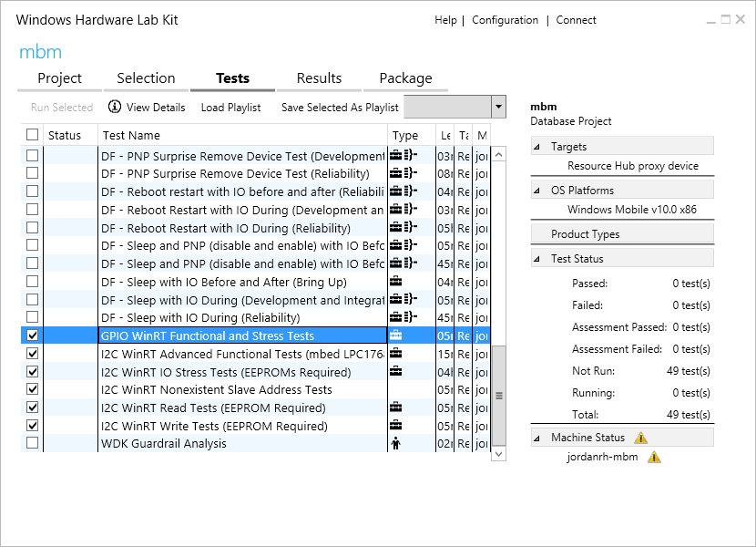Viewport: 756px width, 547px height.
Task: Open the Configuration link at the top
Action: tap(505, 20)
